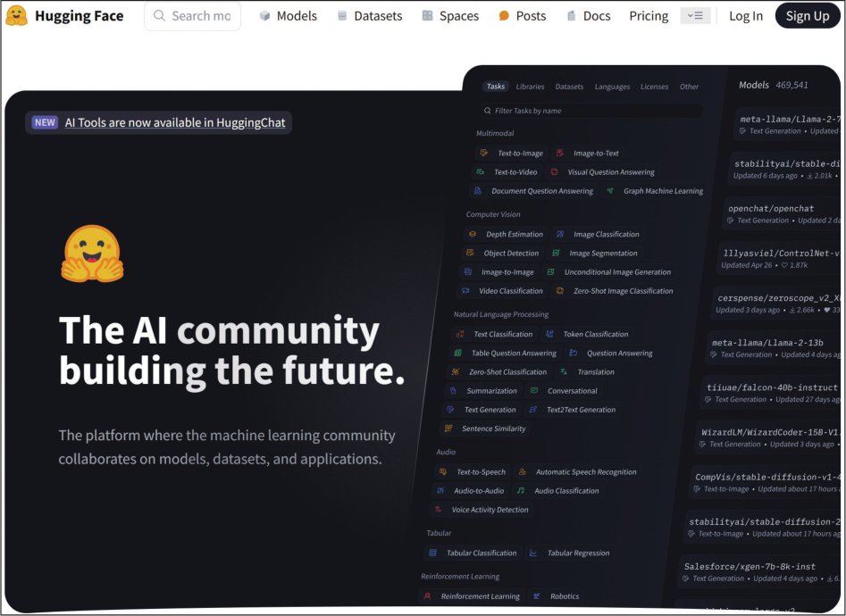Select Zero-Shot Image Classification tag
Viewport: 846px width, 616px height.
point(615,291)
